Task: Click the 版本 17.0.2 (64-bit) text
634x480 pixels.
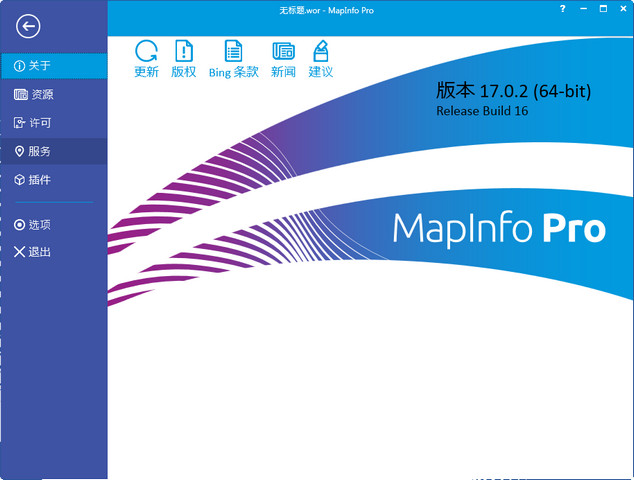Action: coord(514,90)
